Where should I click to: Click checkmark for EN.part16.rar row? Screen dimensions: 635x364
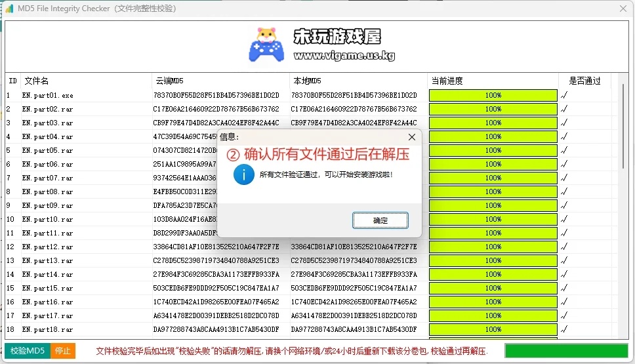tap(564, 302)
